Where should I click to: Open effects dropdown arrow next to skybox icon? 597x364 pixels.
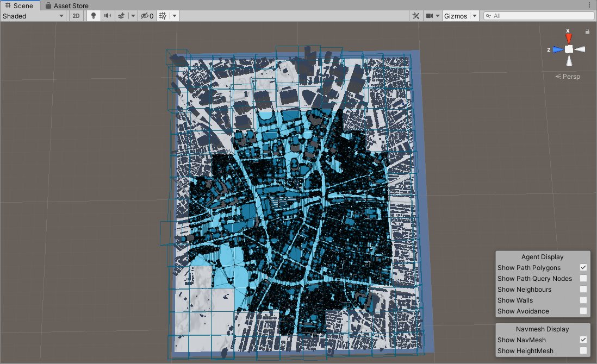[133, 16]
